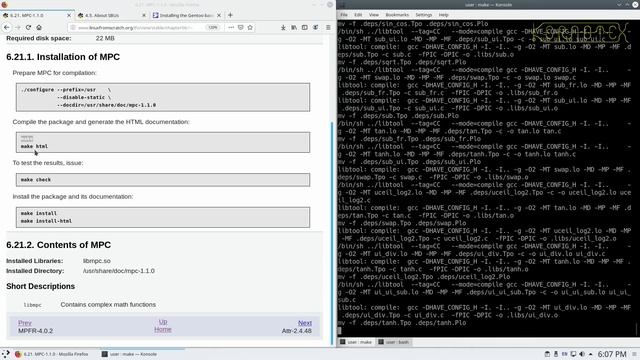This screenshot has height=360, width=640.
Task: Open the Konsole Settings menu
Action: tap(424, 15)
